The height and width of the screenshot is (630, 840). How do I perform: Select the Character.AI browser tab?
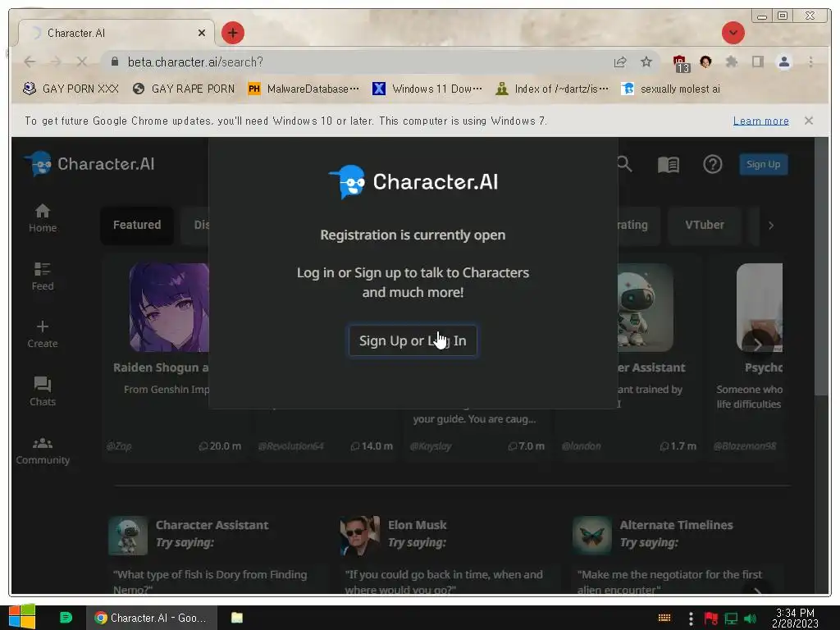116,33
